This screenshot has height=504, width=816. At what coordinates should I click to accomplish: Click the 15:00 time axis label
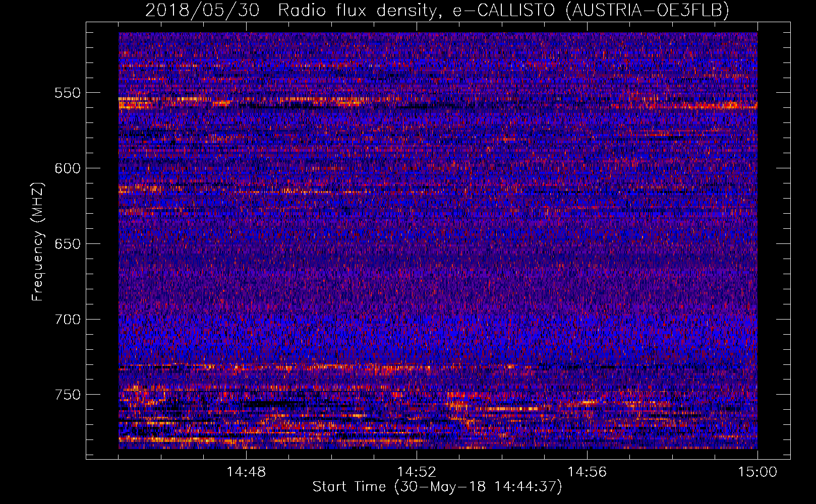point(757,472)
